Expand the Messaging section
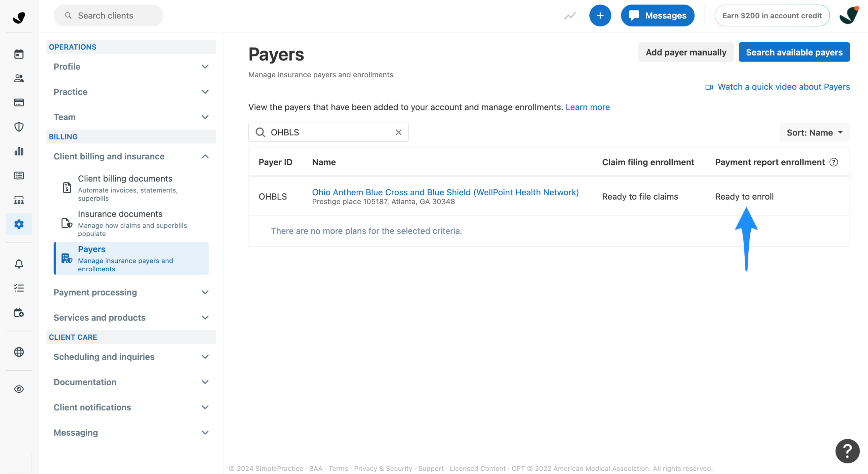Screen dimensions: 868x474 point(131,432)
